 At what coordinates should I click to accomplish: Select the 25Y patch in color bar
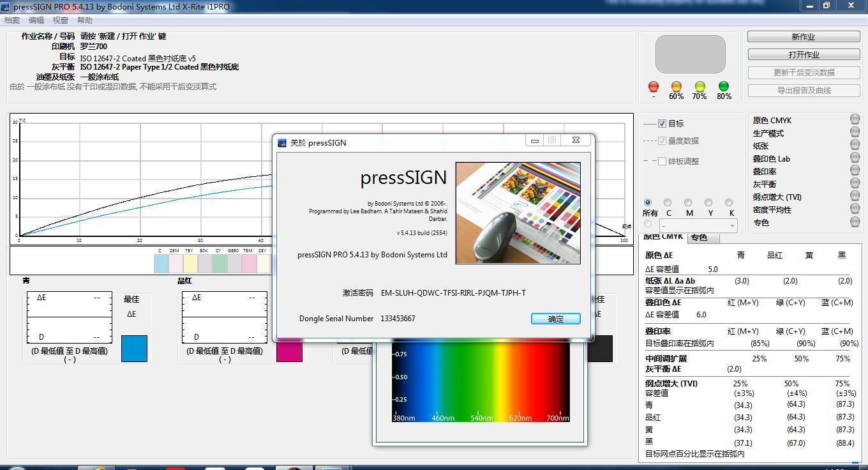[264, 263]
